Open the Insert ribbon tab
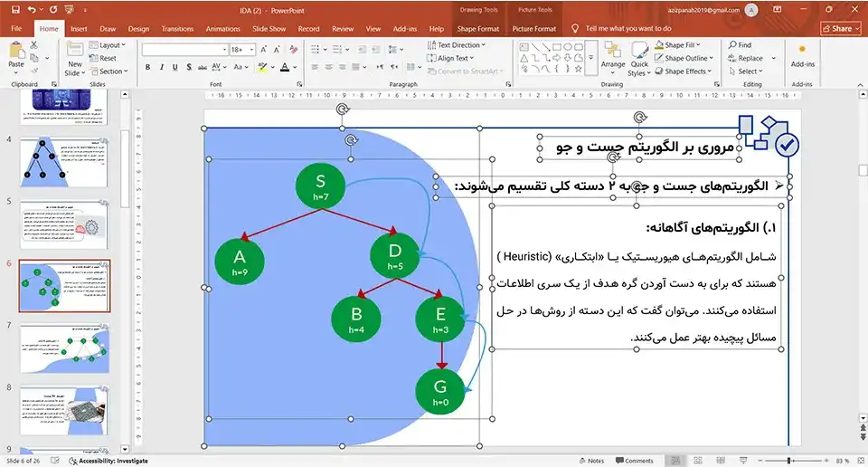 click(x=79, y=29)
